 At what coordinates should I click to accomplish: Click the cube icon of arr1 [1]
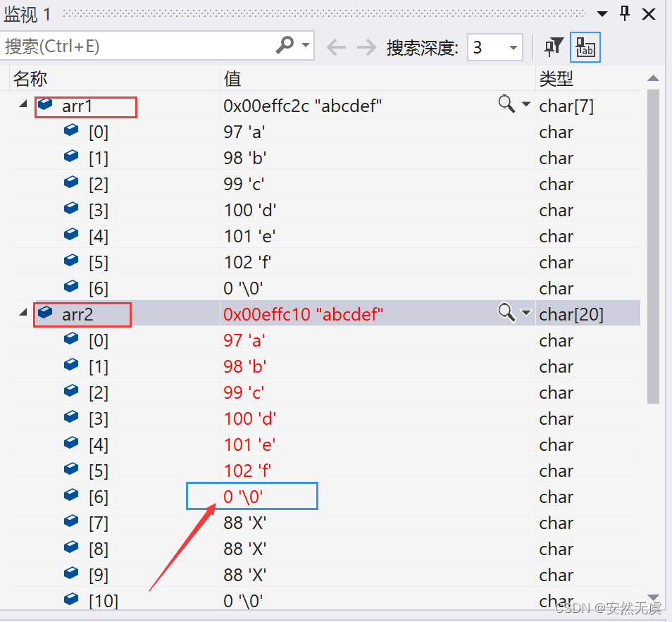coord(71,156)
